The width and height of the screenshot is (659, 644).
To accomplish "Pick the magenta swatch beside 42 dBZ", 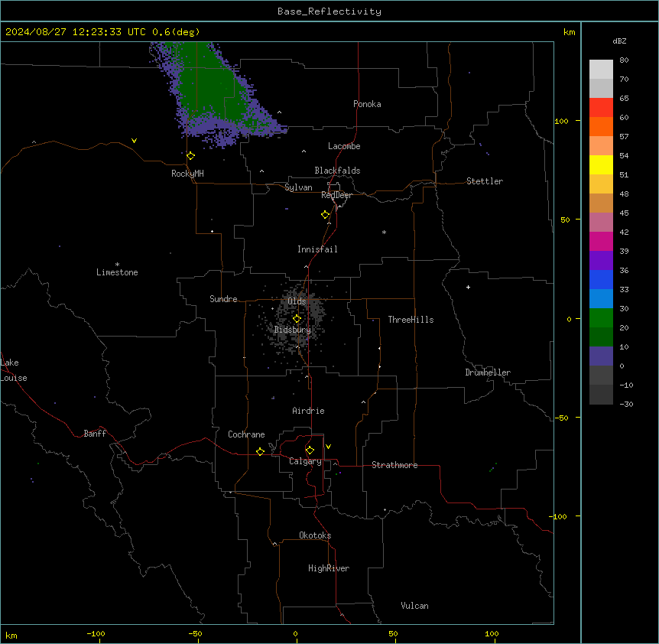I will tap(601, 241).
